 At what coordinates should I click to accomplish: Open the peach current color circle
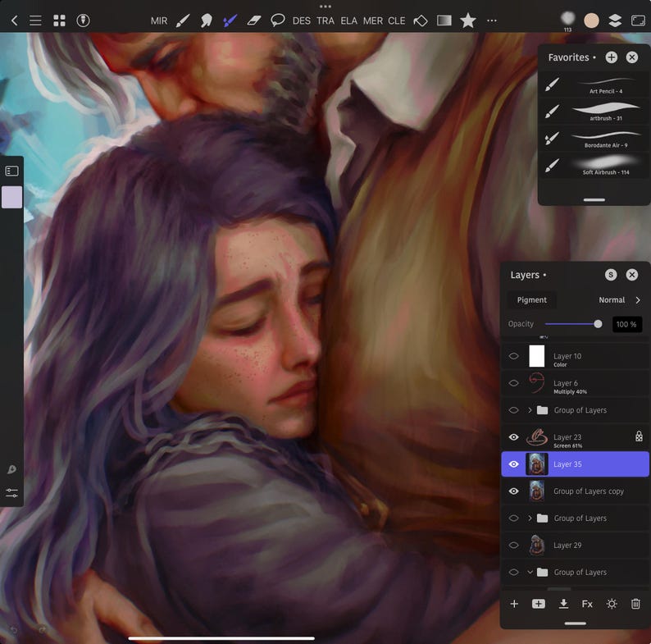pyautogui.click(x=591, y=21)
